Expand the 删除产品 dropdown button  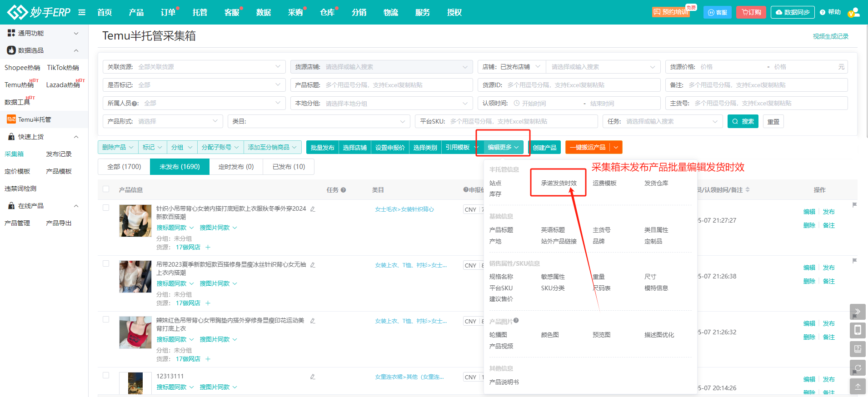coord(118,147)
